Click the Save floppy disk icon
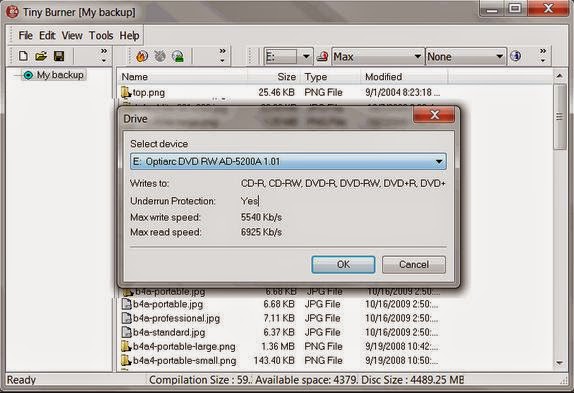574x393 pixels. pyautogui.click(x=59, y=56)
